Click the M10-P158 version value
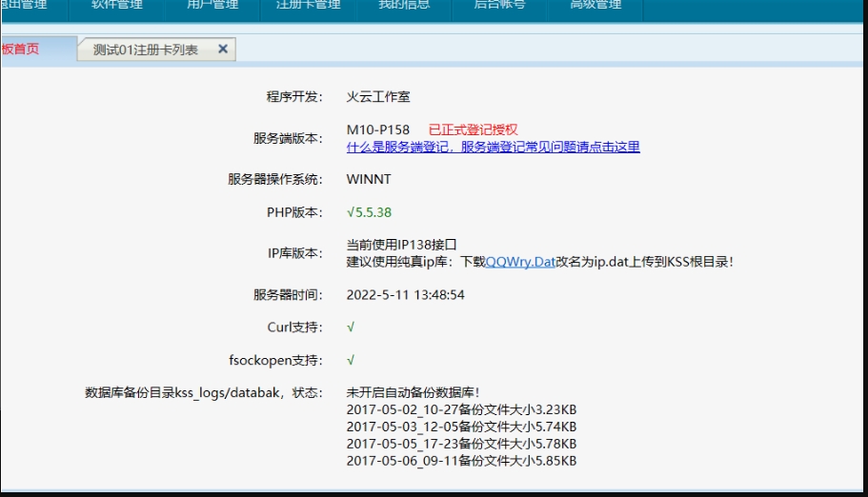This screenshot has height=497, width=868. 378,130
